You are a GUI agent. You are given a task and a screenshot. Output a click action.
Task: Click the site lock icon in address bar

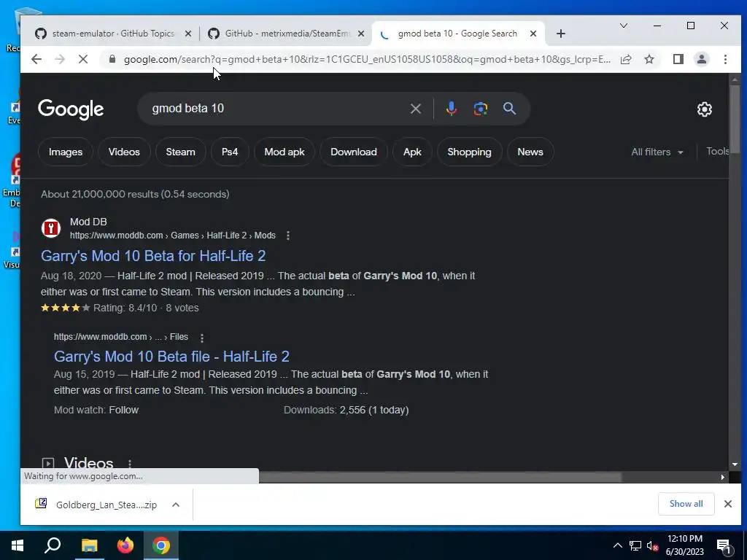pyautogui.click(x=112, y=59)
